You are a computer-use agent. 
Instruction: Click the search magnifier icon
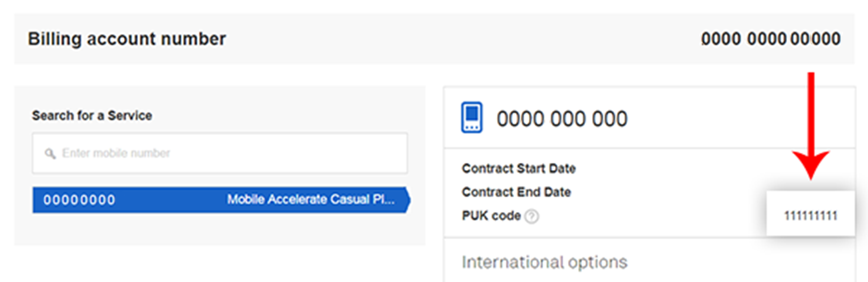[x=50, y=153]
